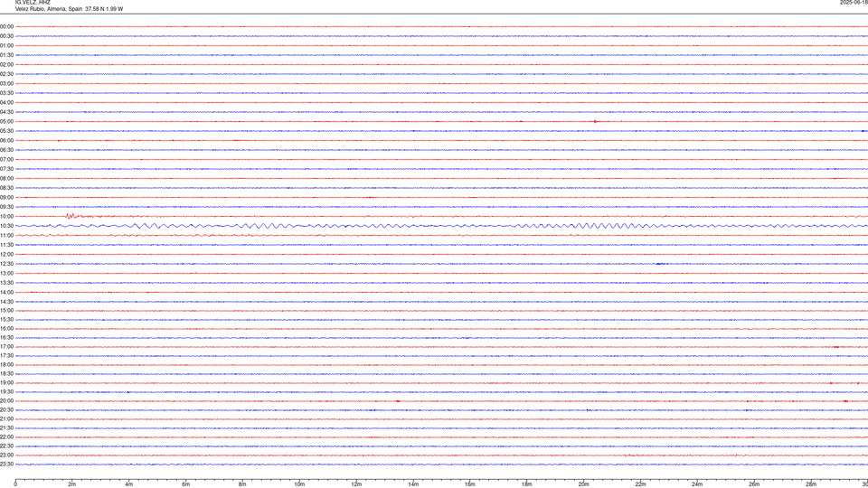
Task: Click the dark blue blip on the 12:30 trace
Action: (661, 264)
